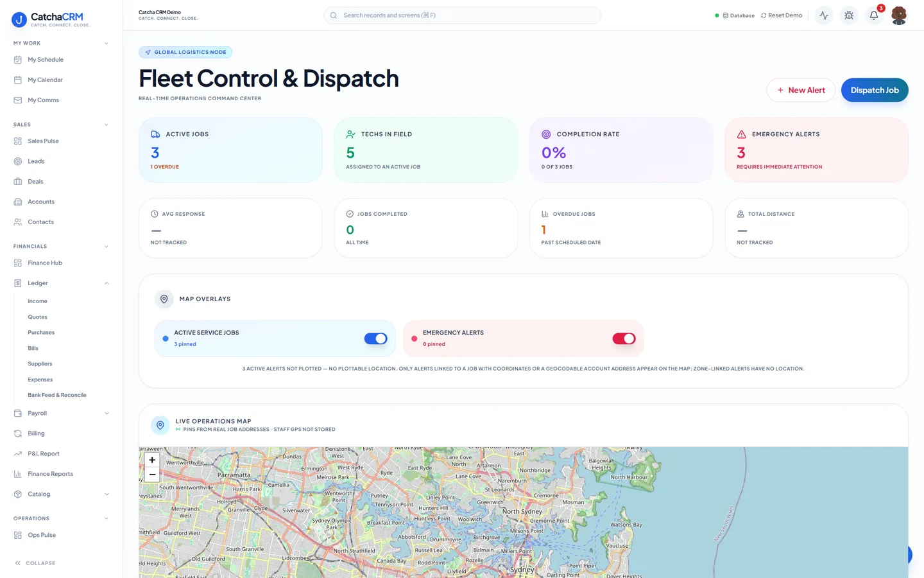Collapse the Financials section chevron
924x578 pixels.
click(107, 247)
